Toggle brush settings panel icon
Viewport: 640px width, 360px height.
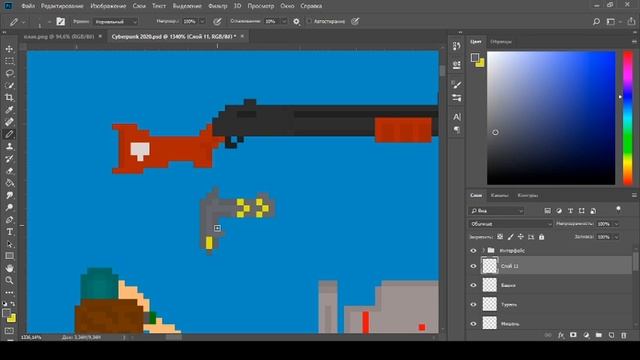click(x=60, y=22)
